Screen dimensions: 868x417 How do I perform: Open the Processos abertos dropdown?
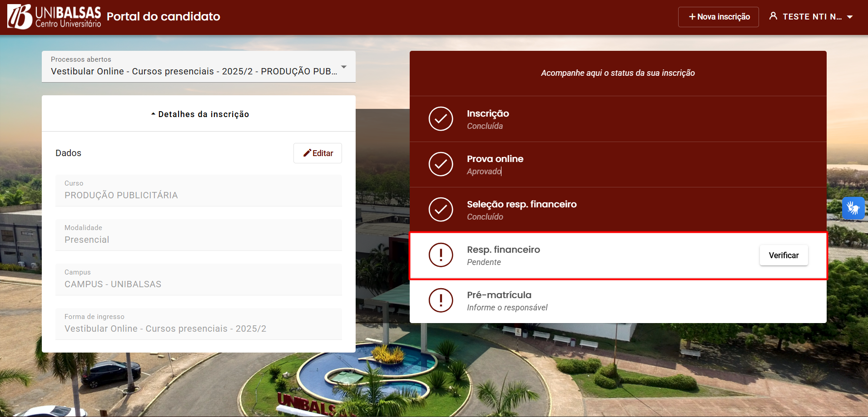point(198,67)
